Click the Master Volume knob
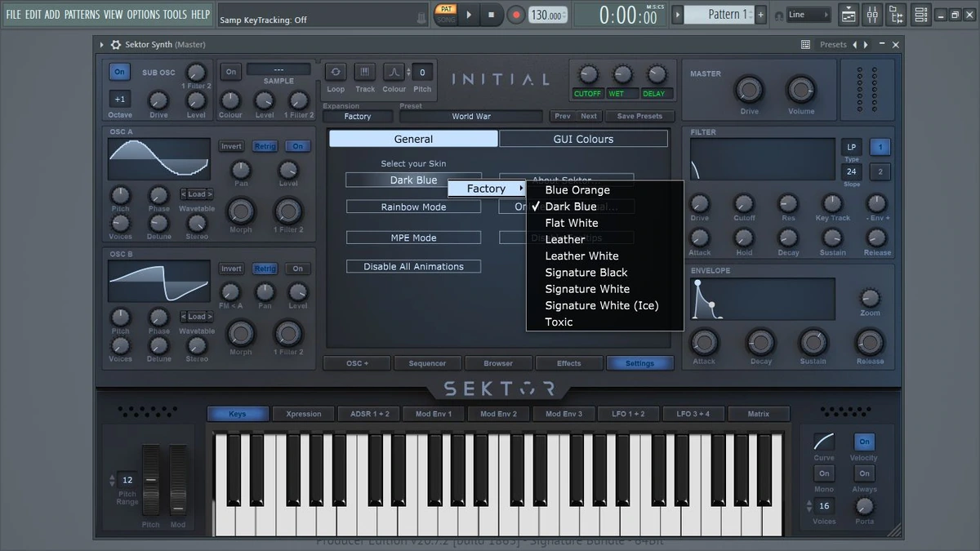Image resolution: width=980 pixels, height=551 pixels. [801, 89]
